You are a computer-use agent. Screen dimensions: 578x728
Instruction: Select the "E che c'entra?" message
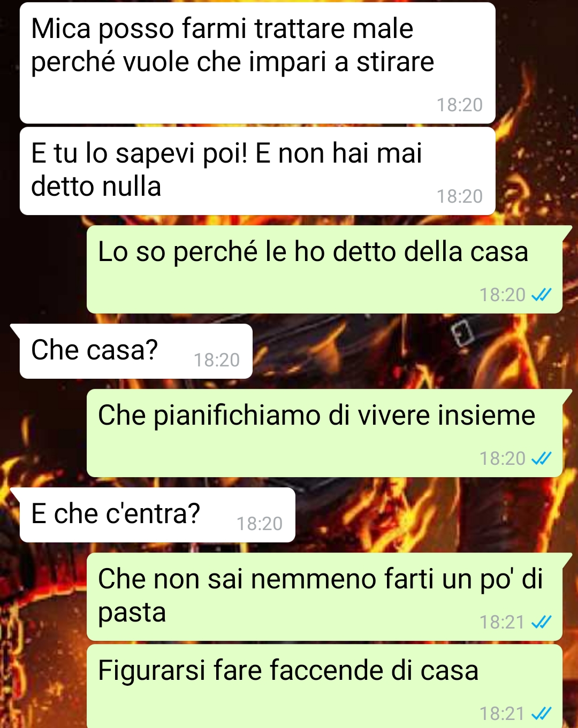pyautogui.click(x=157, y=515)
